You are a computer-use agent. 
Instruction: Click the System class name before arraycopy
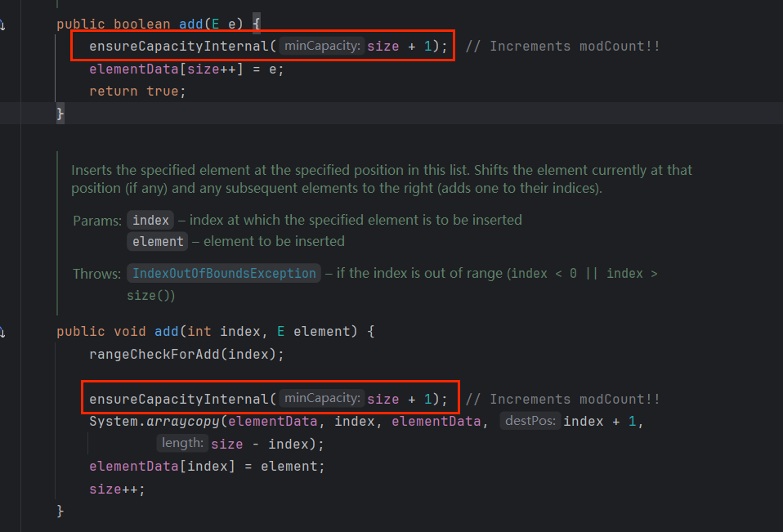(114, 421)
